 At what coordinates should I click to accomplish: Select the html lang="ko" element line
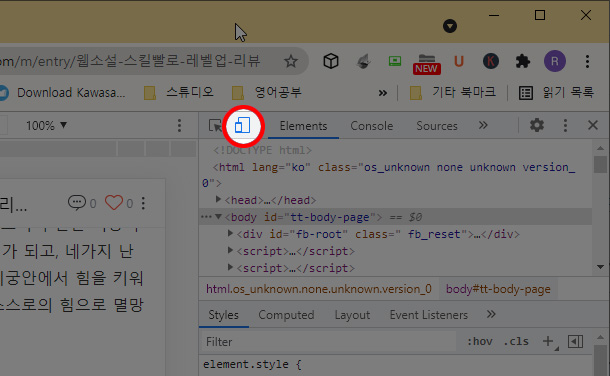pyautogui.click(x=389, y=175)
